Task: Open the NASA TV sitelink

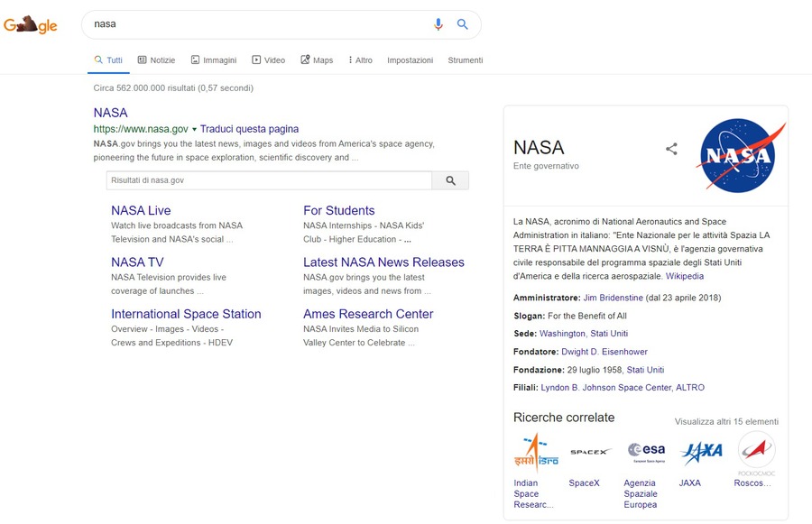Action: pos(137,262)
